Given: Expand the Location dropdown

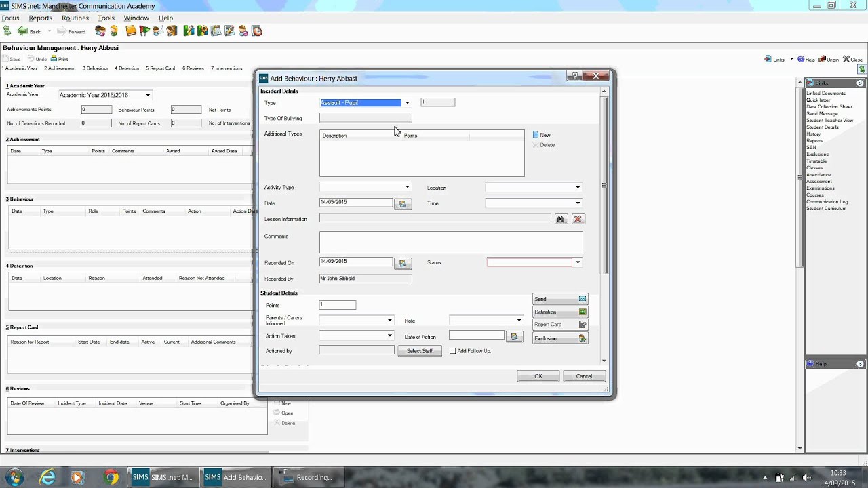Looking at the screenshot, I should click(x=578, y=188).
